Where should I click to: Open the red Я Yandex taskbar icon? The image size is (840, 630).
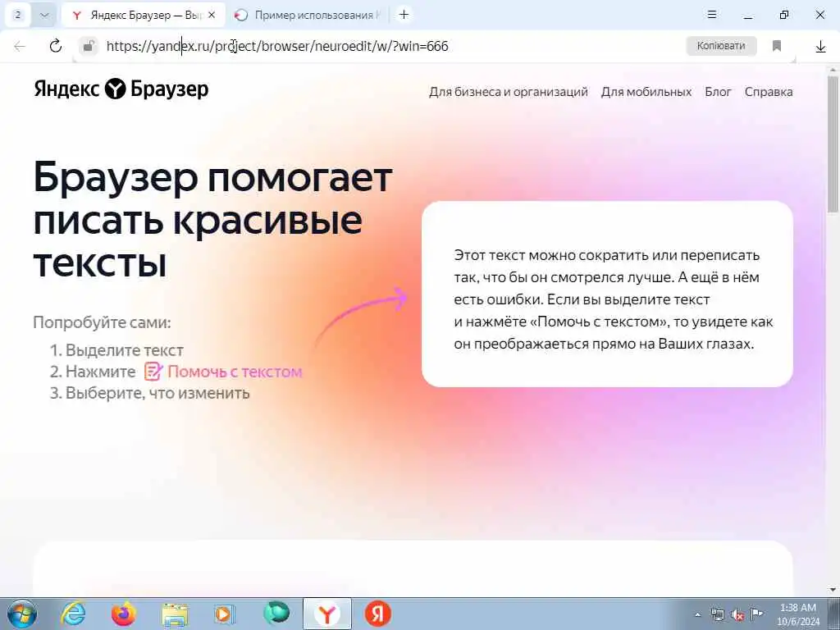377,614
